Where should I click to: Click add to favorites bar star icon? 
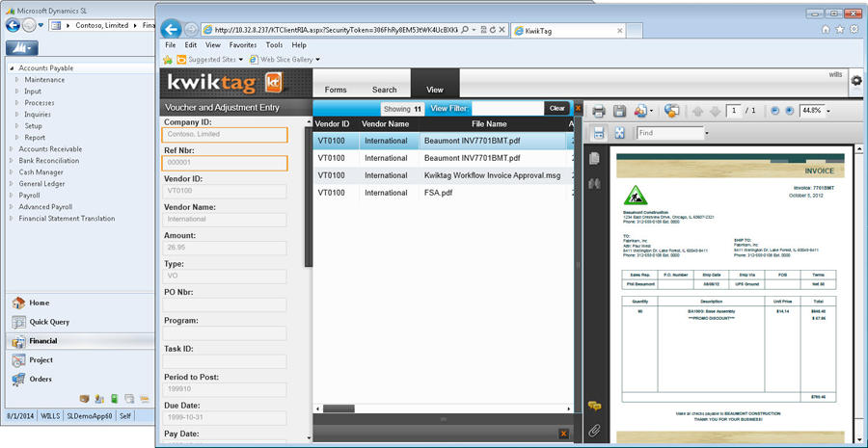point(167,59)
